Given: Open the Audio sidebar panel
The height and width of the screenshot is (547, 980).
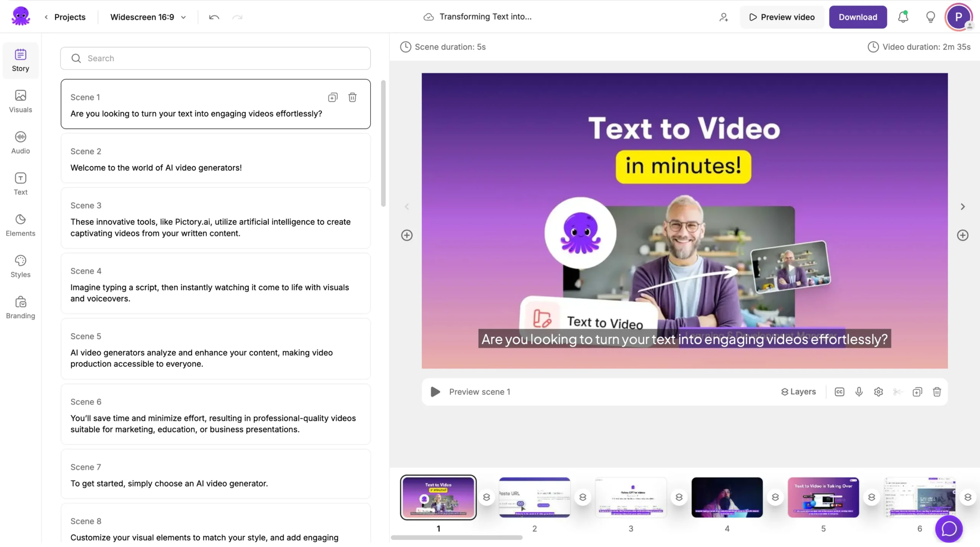Looking at the screenshot, I should click(x=20, y=143).
